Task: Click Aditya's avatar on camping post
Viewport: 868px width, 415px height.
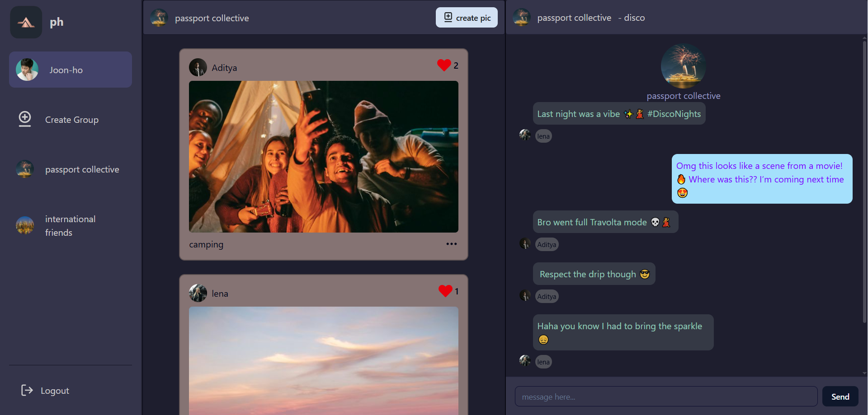Action: click(x=198, y=67)
